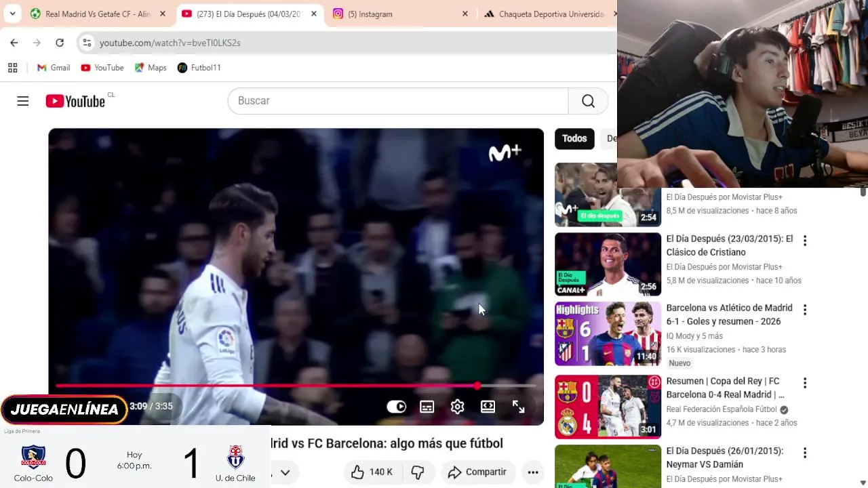Close the Instagram tab
Viewport: 868px width, 488px height.
465,14
